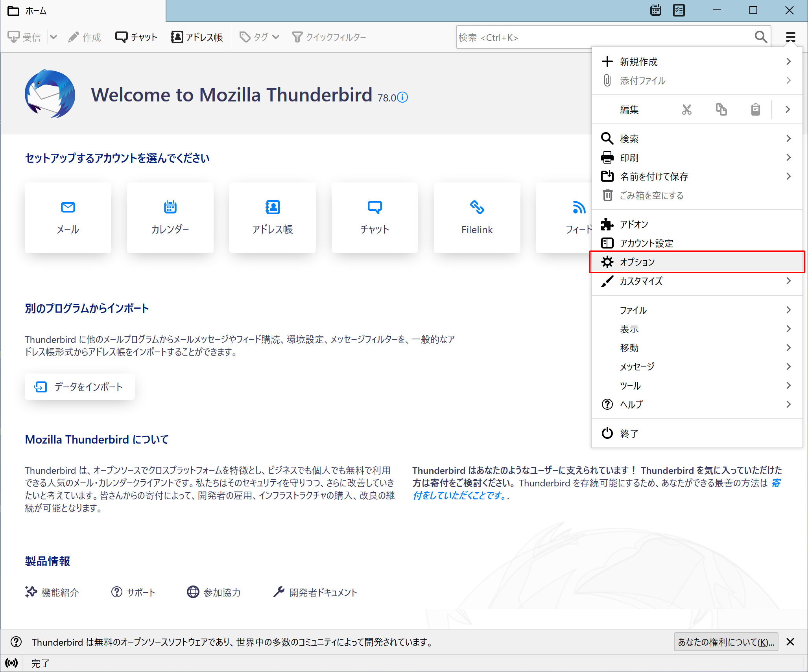808x672 pixels.
Task: Click the version info icon beside 78.0
Action: coord(402,97)
